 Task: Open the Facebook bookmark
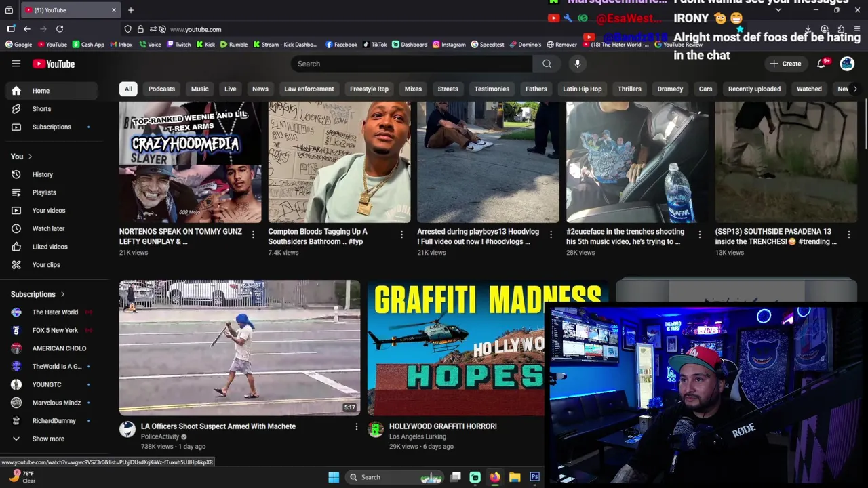(341, 45)
